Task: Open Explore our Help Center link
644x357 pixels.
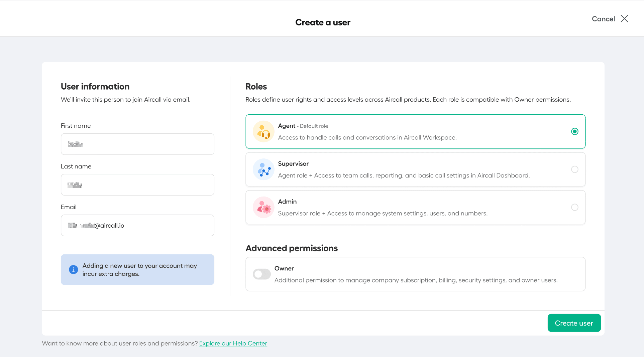Action: coord(233,343)
